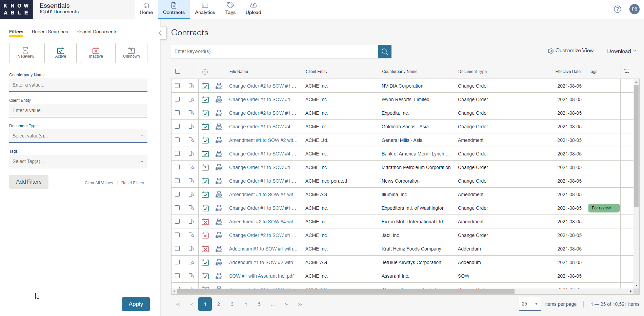Click the search magnifier button
The image size is (644, 316).
[384, 52]
